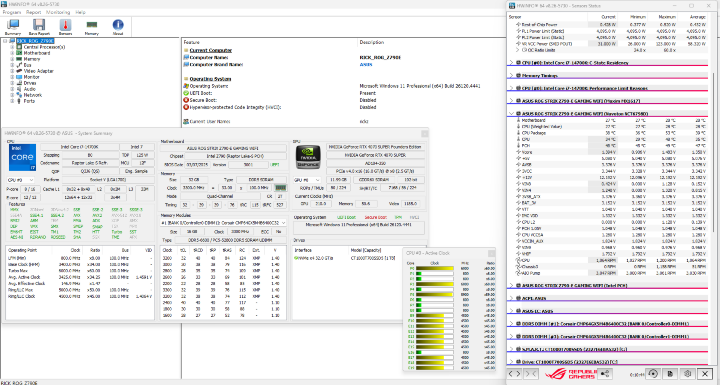The height and width of the screenshot is (385, 720).
Task: Click the ASUS computer brand link
Action: point(366,65)
